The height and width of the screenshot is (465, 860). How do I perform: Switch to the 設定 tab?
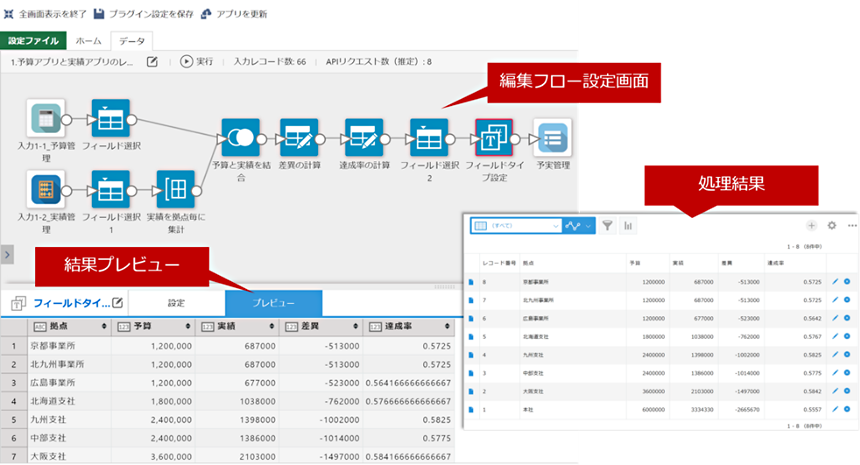tap(176, 303)
